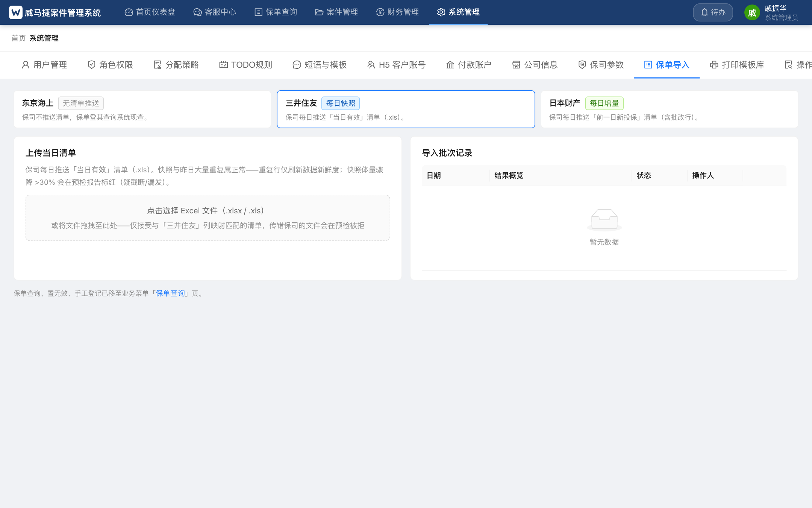
Task: Click the empty inbox 暂无数据 icon
Action: tap(604, 219)
